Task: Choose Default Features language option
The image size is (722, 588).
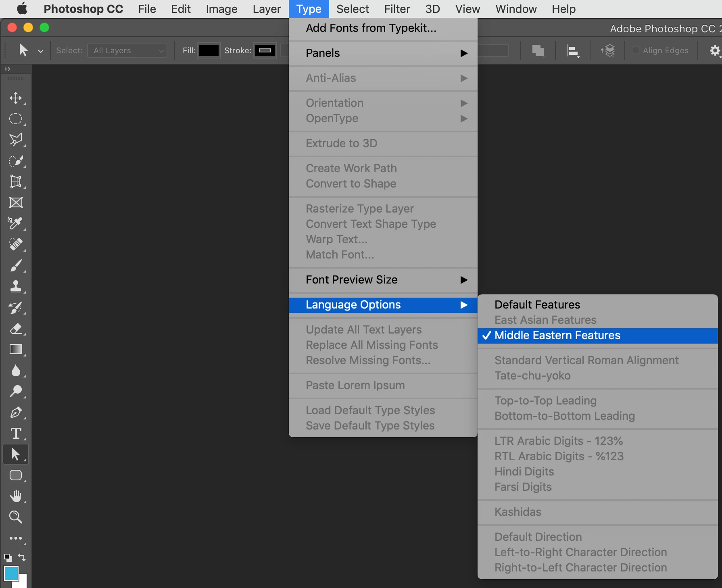Action: [x=598, y=305]
